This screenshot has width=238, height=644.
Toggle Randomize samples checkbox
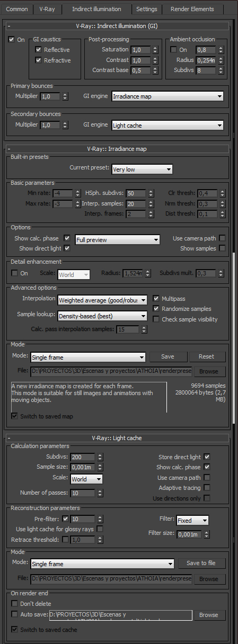coord(156,309)
